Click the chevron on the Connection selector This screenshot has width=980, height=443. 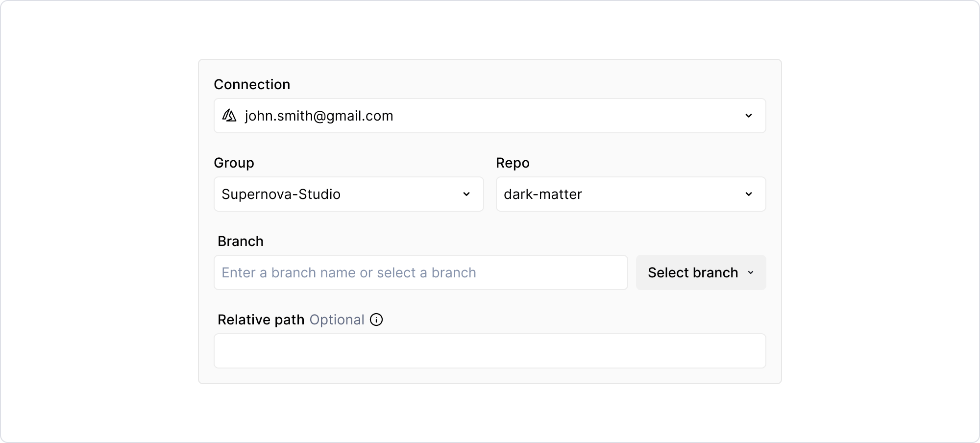point(749,116)
